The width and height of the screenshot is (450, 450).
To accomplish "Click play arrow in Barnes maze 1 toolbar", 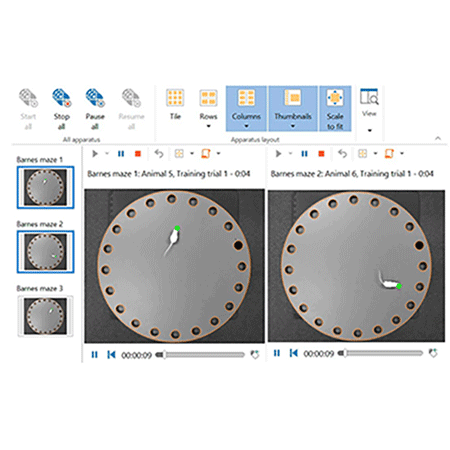I will [x=95, y=154].
